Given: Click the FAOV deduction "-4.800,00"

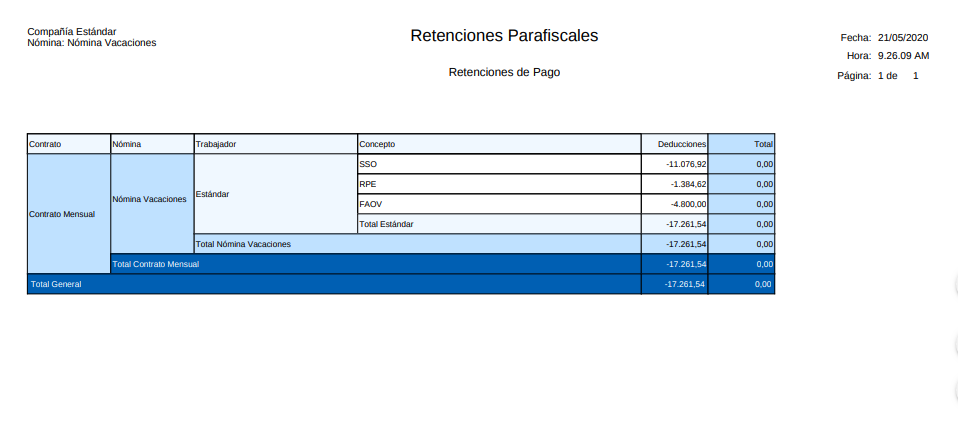Looking at the screenshot, I should (x=675, y=204).
